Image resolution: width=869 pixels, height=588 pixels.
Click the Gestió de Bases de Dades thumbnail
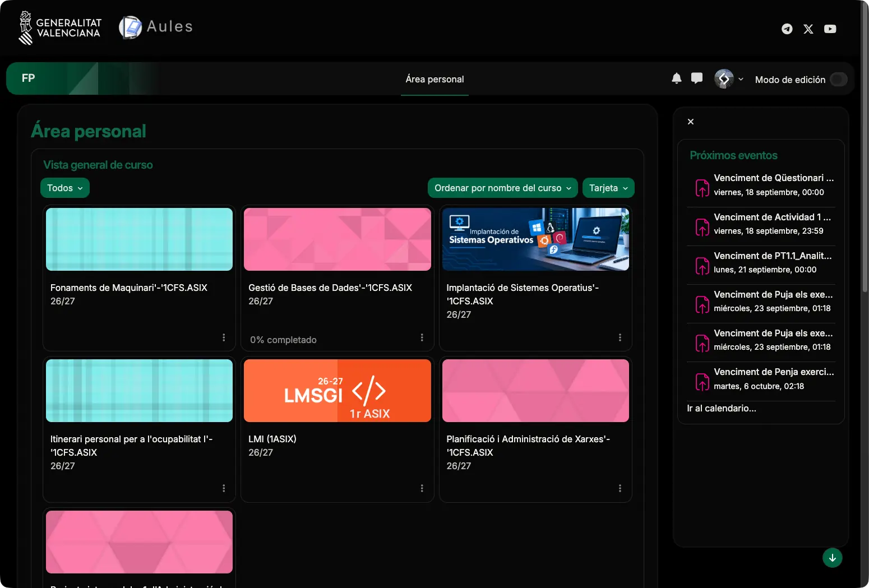pos(338,239)
